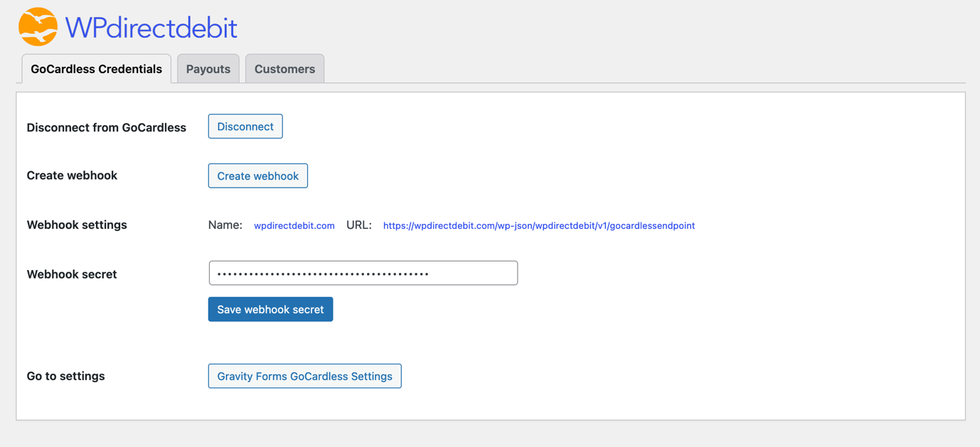Click the 'Disconnect from GoCardless' label
980x447 pixels.
(x=107, y=128)
